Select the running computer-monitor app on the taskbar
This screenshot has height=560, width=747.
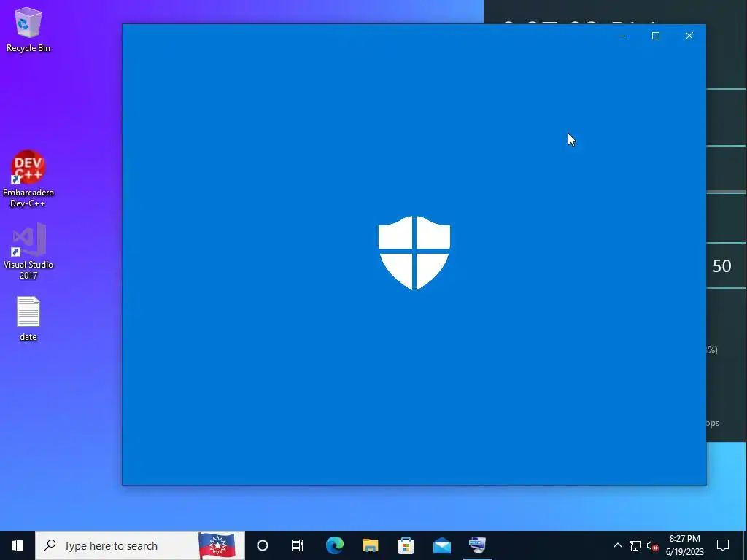click(477, 545)
